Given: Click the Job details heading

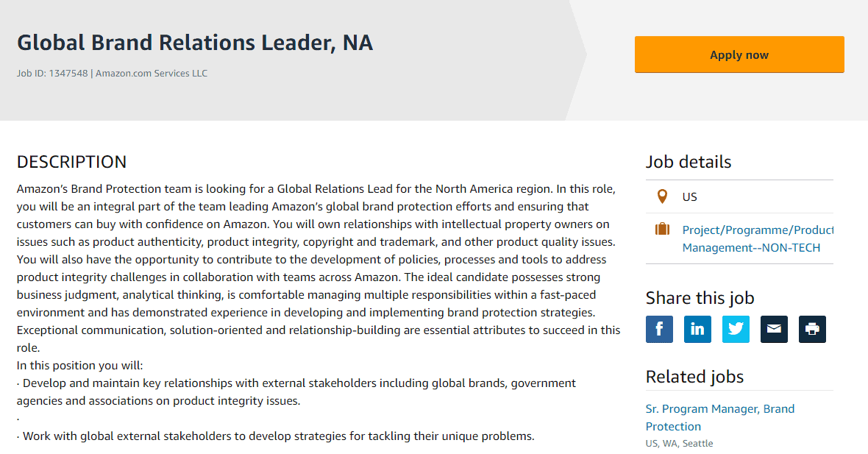Looking at the screenshot, I should [688, 162].
